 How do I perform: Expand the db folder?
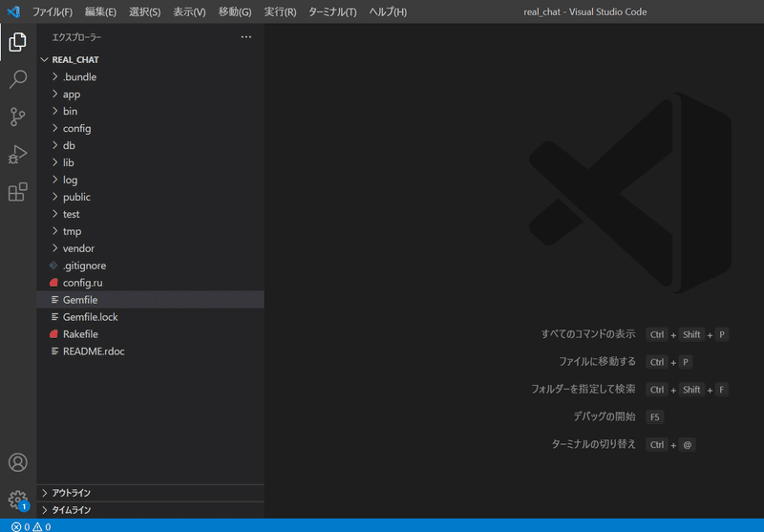pos(55,145)
